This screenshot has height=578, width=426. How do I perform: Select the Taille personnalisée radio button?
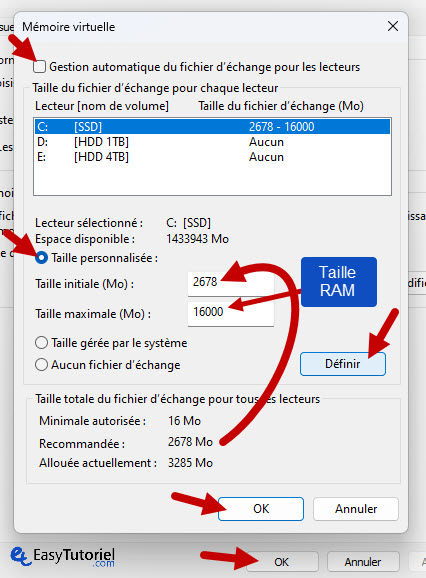pos(42,258)
